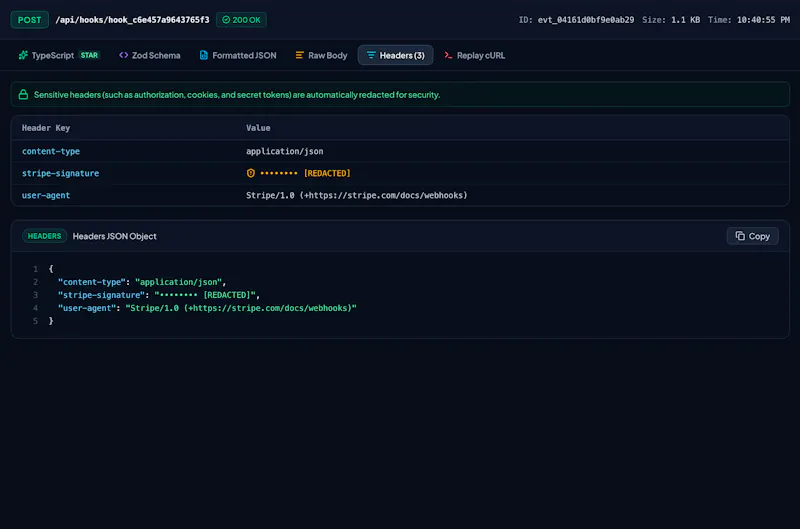Open the Formatted JSON tab
800x529 pixels.
(x=238, y=55)
